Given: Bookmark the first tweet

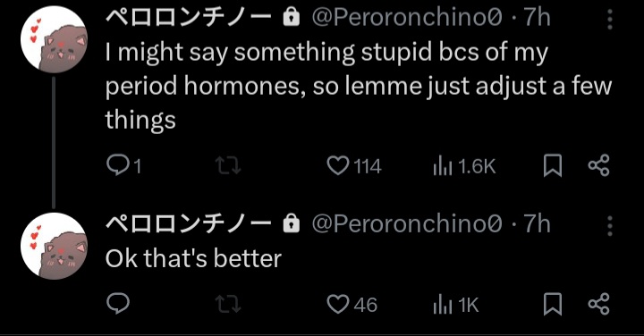Looking at the screenshot, I should pos(553,165).
